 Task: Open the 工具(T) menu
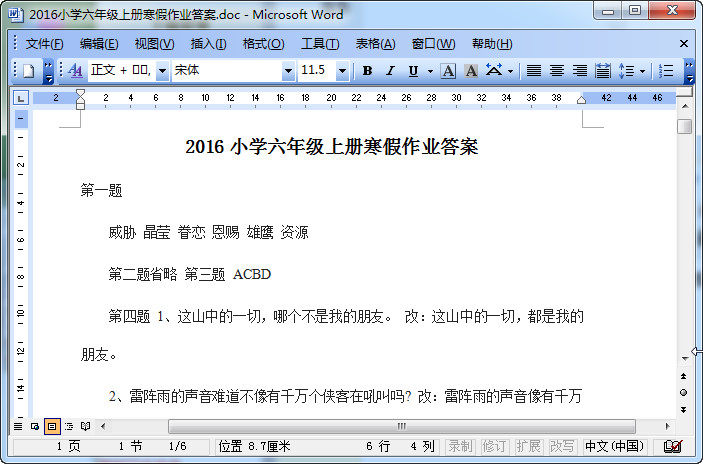[320, 44]
